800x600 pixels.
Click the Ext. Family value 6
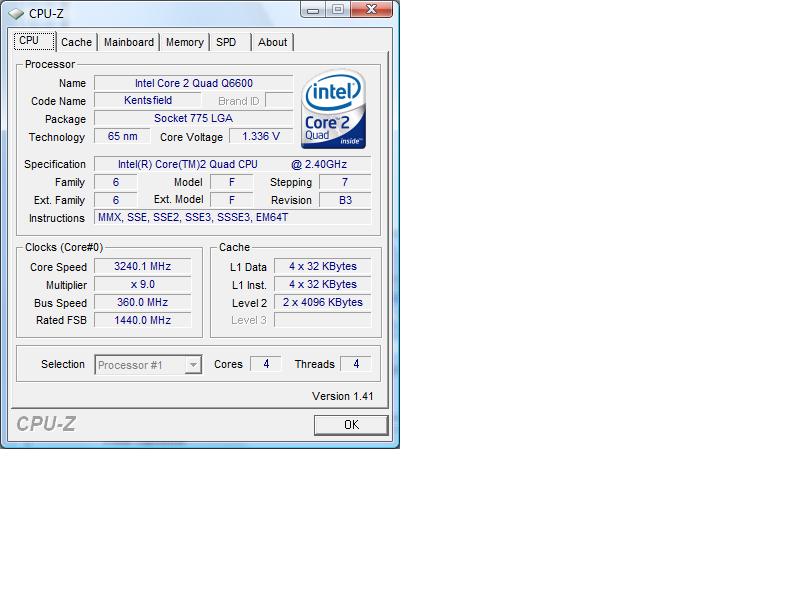tap(116, 200)
